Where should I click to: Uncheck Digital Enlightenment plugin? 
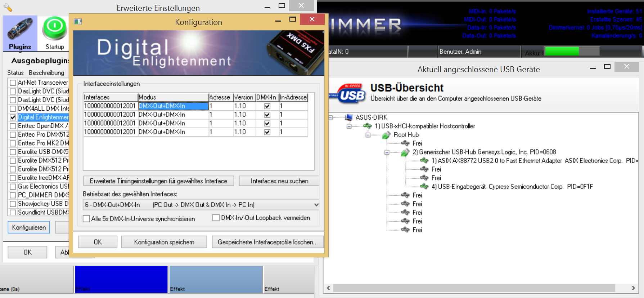click(13, 117)
